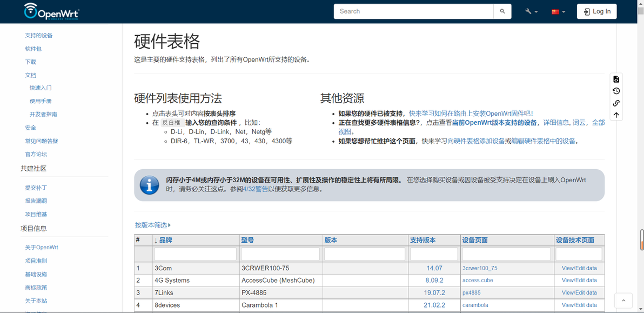
Task: Click the Log In button
Action: (x=597, y=11)
